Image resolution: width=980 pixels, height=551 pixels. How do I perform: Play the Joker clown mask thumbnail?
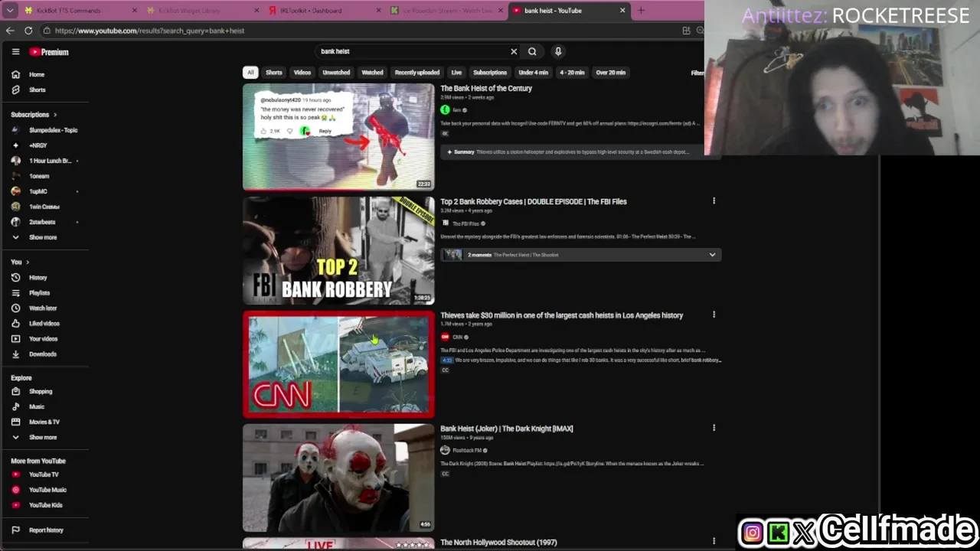tap(338, 478)
